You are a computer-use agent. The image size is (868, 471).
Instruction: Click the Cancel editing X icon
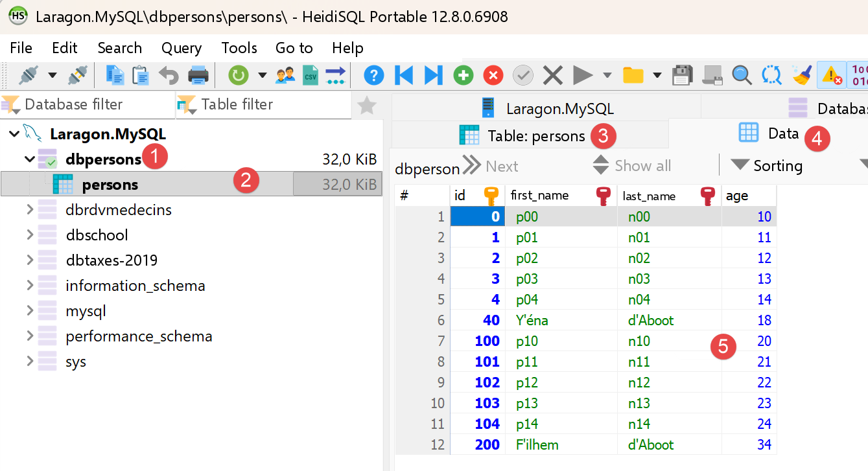(553, 75)
